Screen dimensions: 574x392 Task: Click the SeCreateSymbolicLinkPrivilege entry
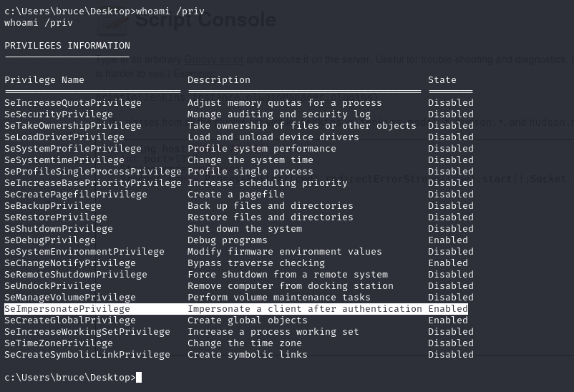coord(87,355)
